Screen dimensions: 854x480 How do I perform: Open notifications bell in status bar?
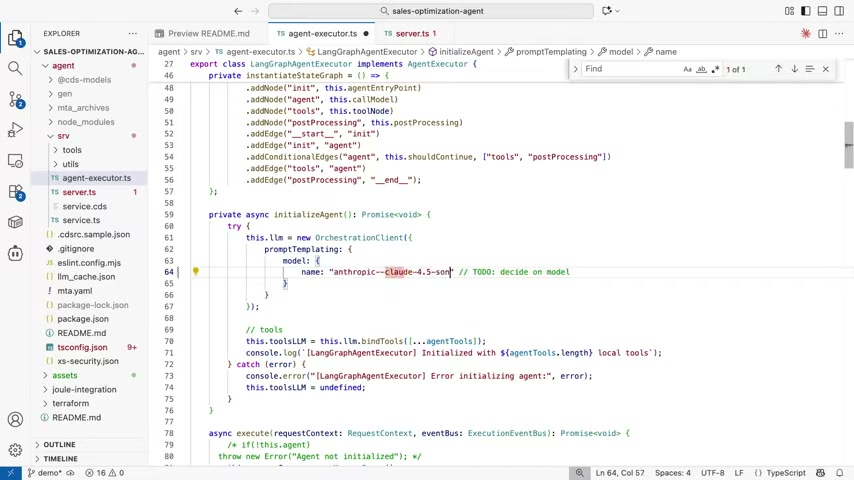[x=840, y=473]
